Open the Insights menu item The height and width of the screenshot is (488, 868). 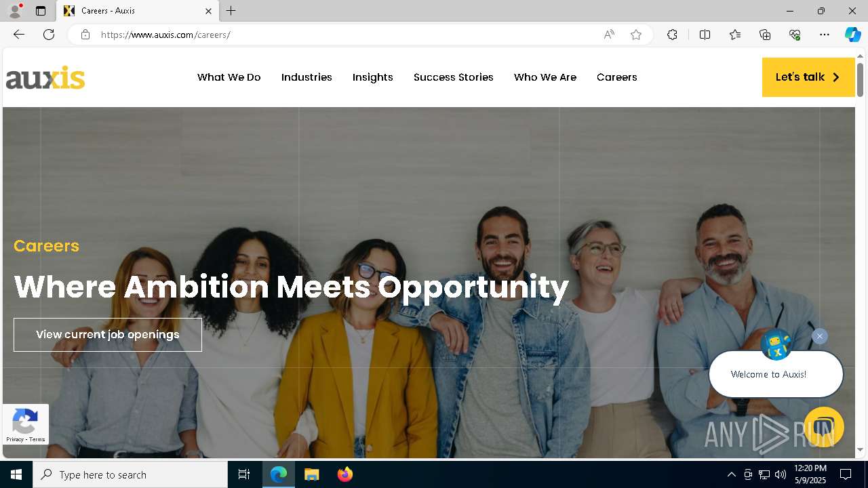coord(373,77)
